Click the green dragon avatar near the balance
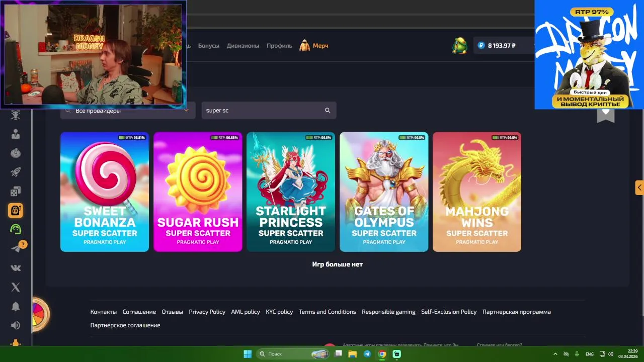Screen dimensions: 644x362 point(459,45)
